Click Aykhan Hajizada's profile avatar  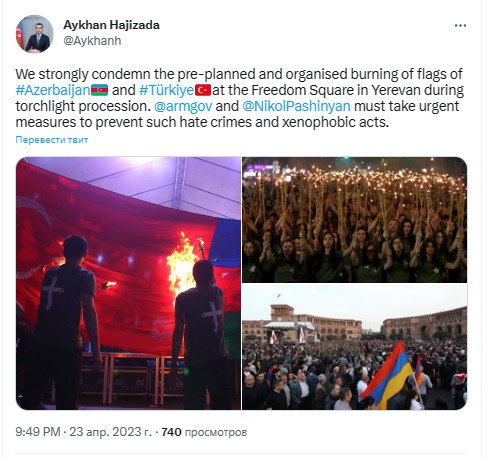click(x=34, y=34)
